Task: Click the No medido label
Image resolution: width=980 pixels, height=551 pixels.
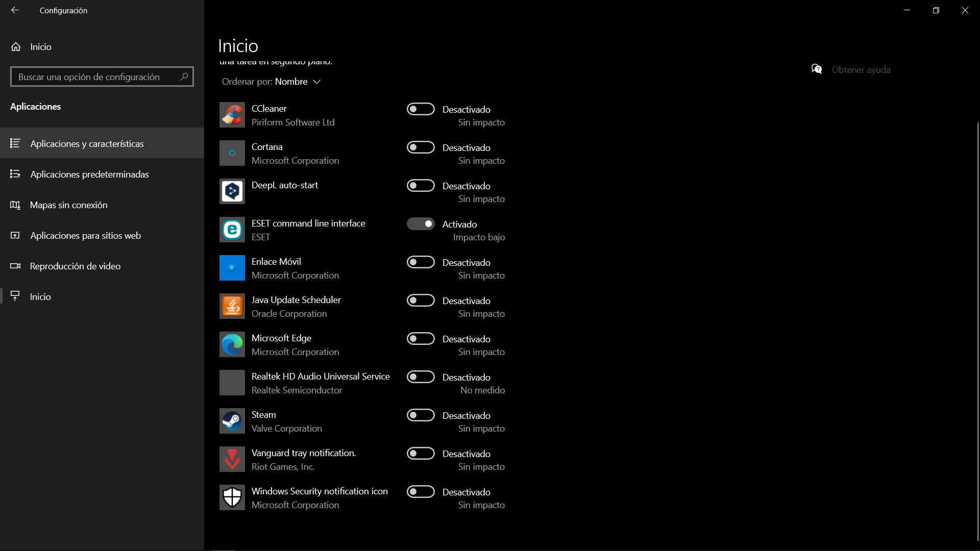Action: pos(482,390)
